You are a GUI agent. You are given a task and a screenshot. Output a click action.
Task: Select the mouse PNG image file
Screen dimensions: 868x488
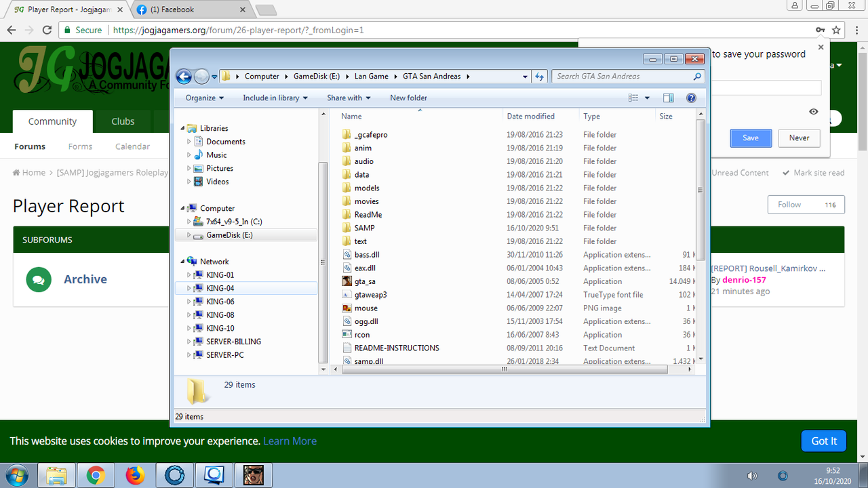[x=366, y=308]
